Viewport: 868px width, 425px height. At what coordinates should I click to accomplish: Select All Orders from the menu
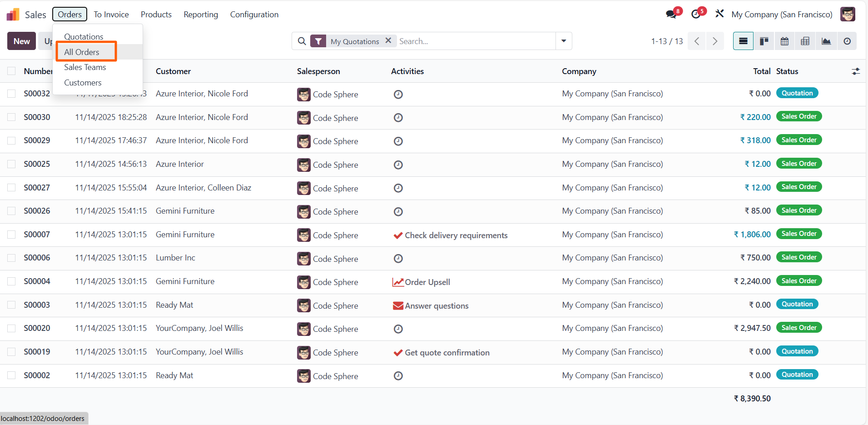point(82,52)
